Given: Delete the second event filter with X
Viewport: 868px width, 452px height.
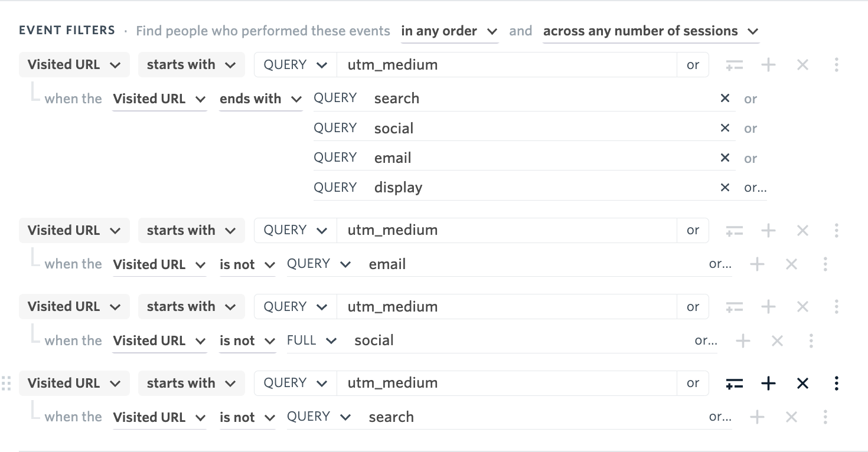Looking at the screenshot, I should (x=802, y=230).
